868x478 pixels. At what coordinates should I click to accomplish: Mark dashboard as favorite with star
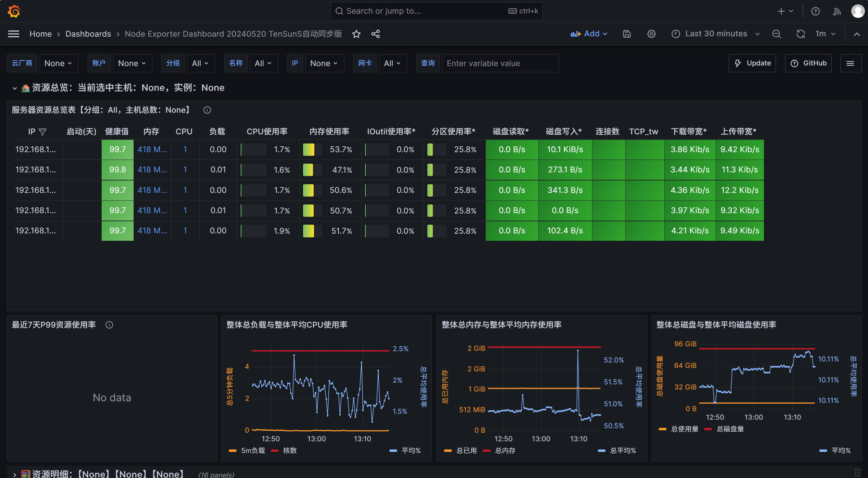(x=356, y=34)
